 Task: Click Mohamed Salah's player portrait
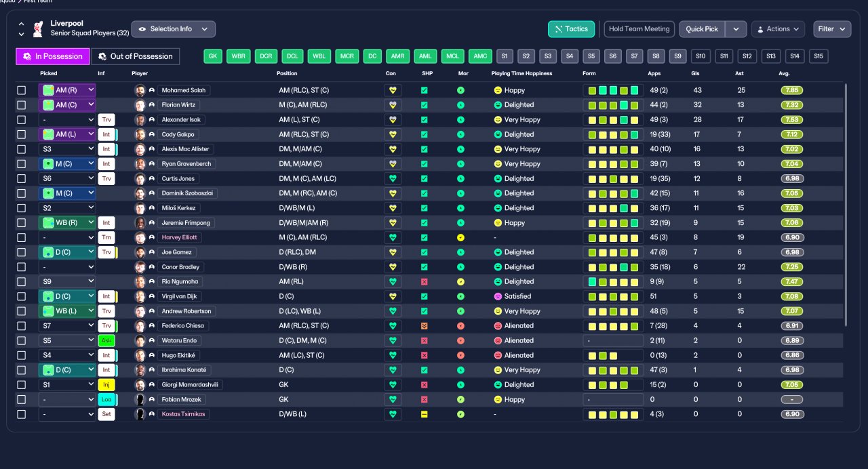click(x=140, y=90)
